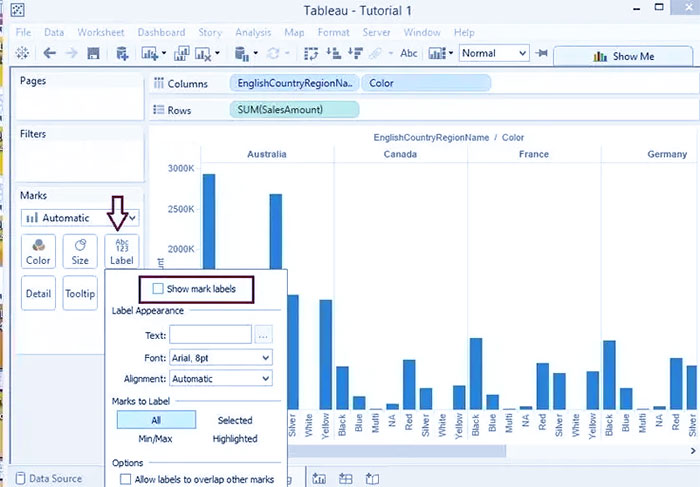700x487 pixels.
Task: Open the Analysis menu
Action: [x=253, y=32]
